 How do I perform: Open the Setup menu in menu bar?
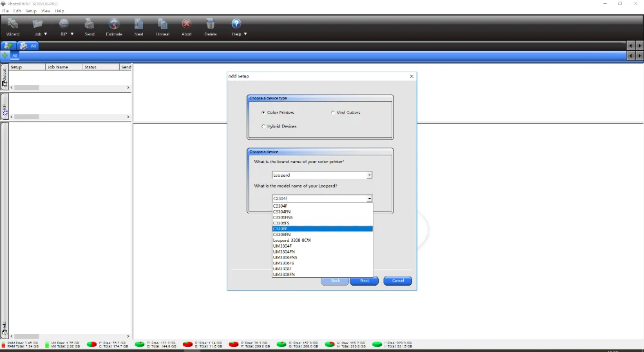coord(31,11)
